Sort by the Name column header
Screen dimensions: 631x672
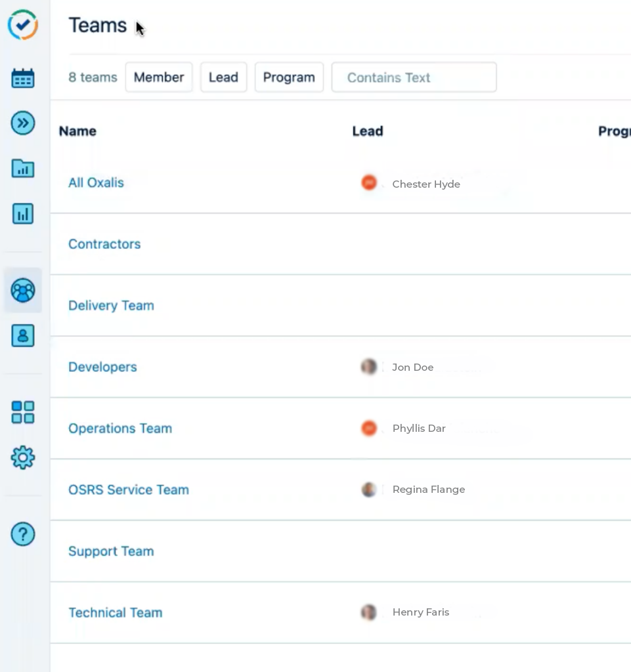click(77, 131)
